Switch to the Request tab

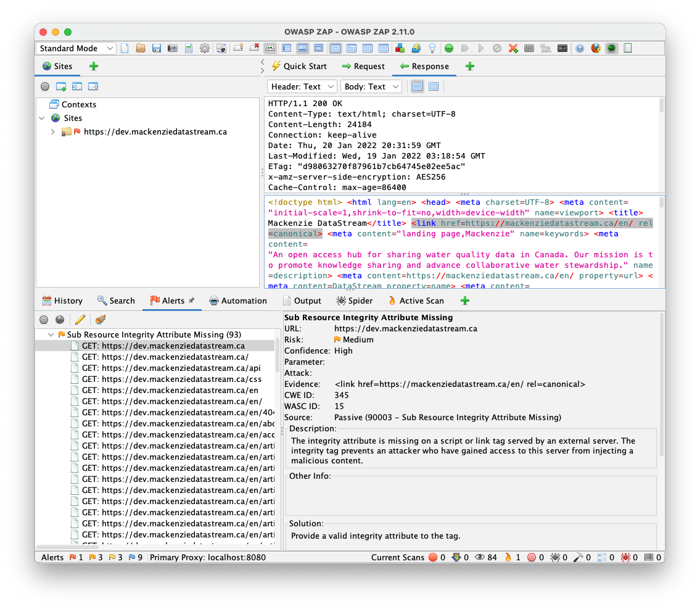click(x=363, y=67)
